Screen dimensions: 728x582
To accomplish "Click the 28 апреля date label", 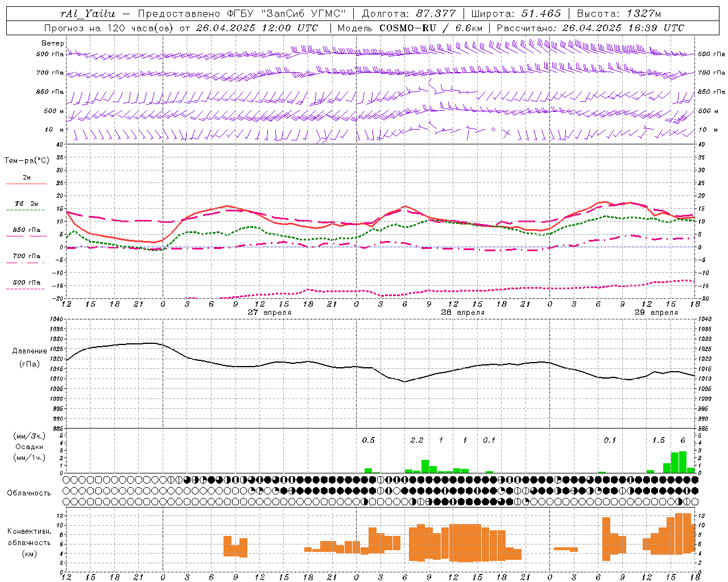I will point(463,313).
